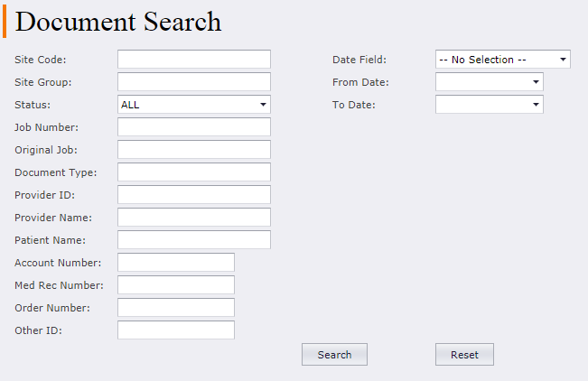Select the Job Number field
Image resolution: width=588 pixels, height=381 pixels.
click(194, 126)
